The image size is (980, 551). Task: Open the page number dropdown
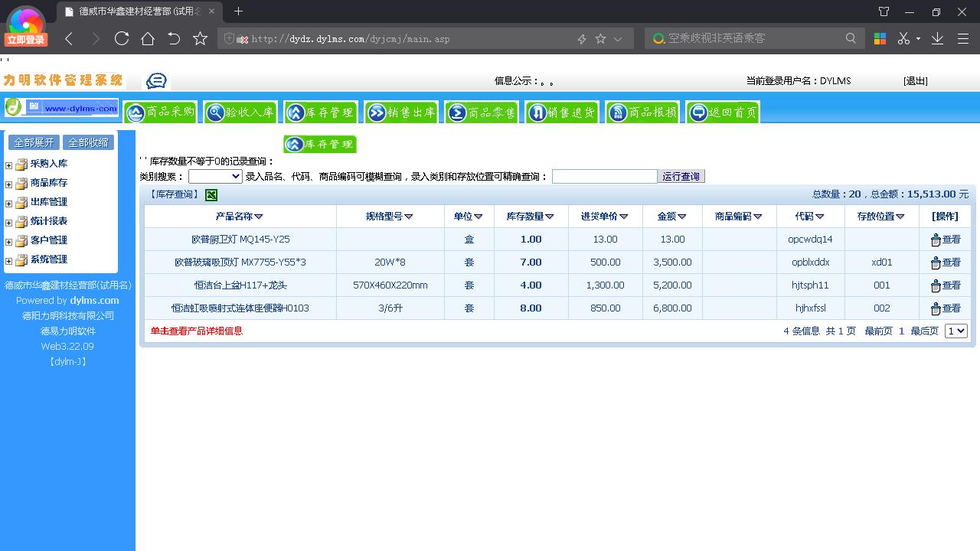click(x=955, y=331)
